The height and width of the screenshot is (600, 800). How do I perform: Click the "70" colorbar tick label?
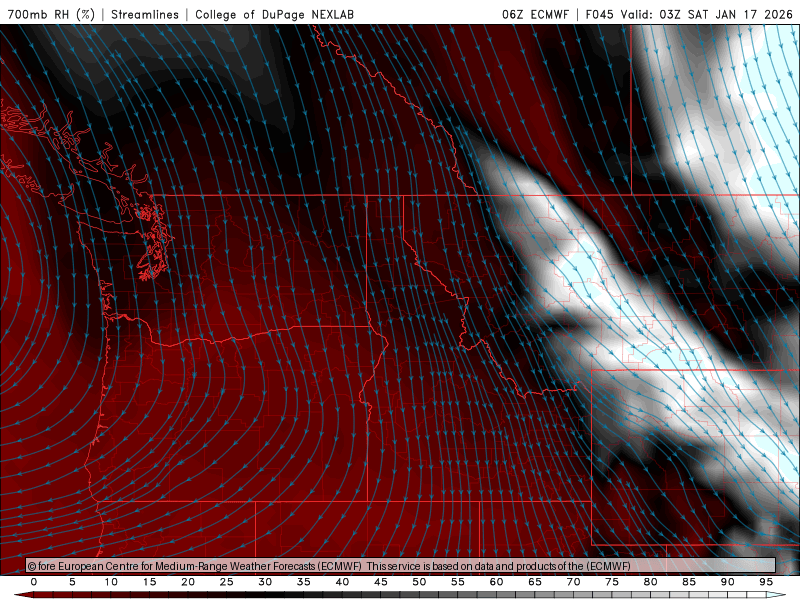[573, 582]
